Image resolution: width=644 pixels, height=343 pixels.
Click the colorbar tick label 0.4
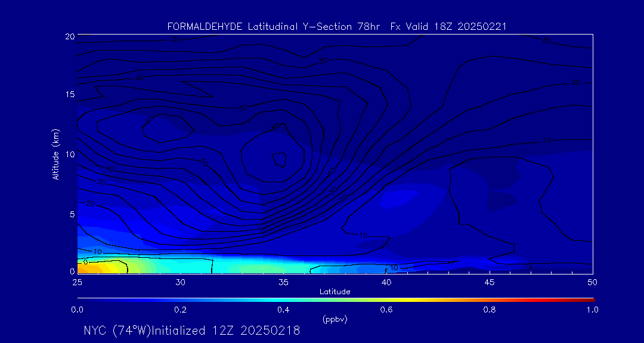[x=283, y=310]
